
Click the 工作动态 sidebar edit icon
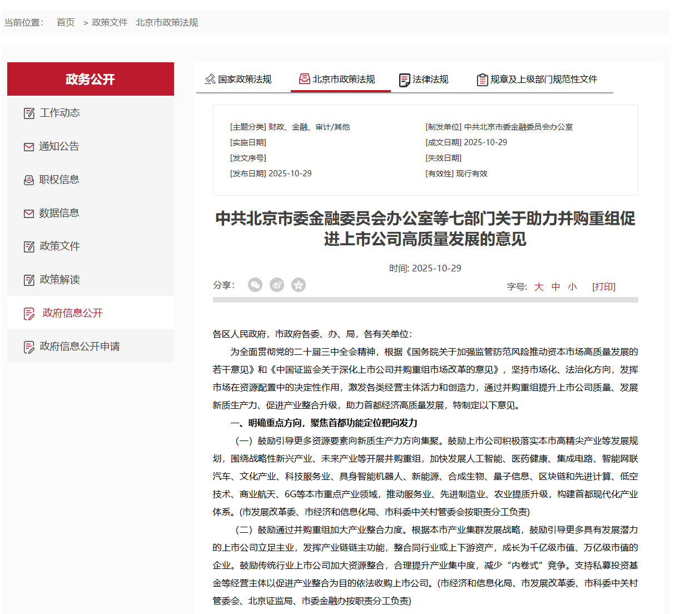tap(29, 113)
